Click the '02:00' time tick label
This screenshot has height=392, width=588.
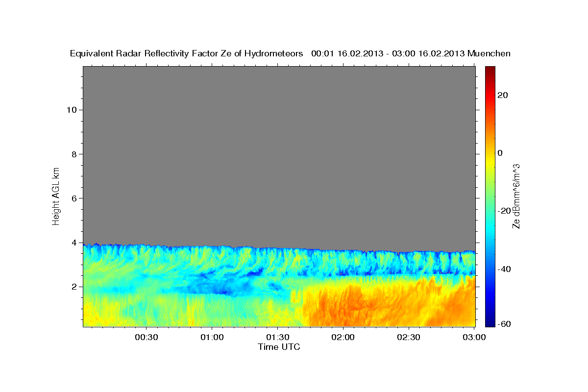343,337
